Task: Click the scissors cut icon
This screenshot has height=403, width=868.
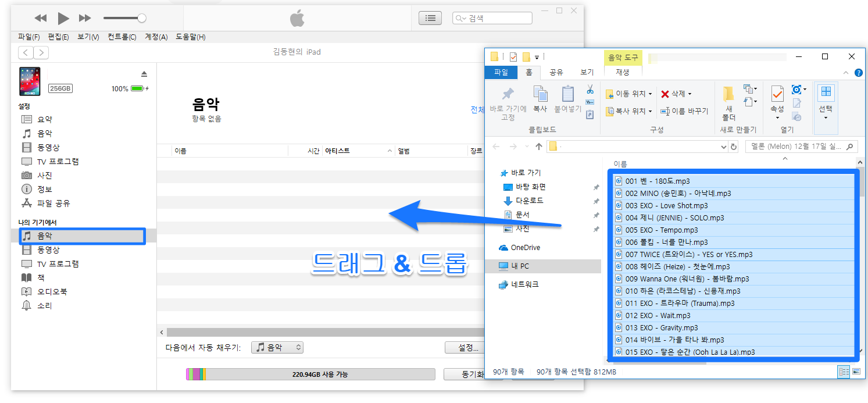Action: (590, 90)
